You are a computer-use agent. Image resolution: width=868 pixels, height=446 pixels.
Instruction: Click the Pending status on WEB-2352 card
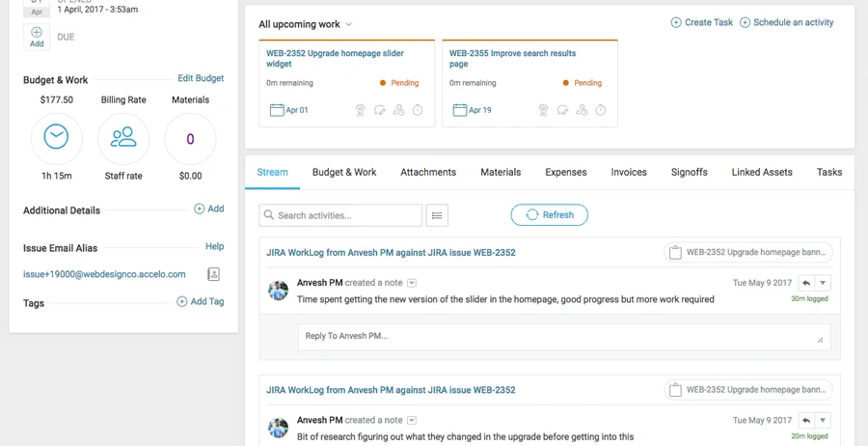pyautogui.click(x=399, y=83)
